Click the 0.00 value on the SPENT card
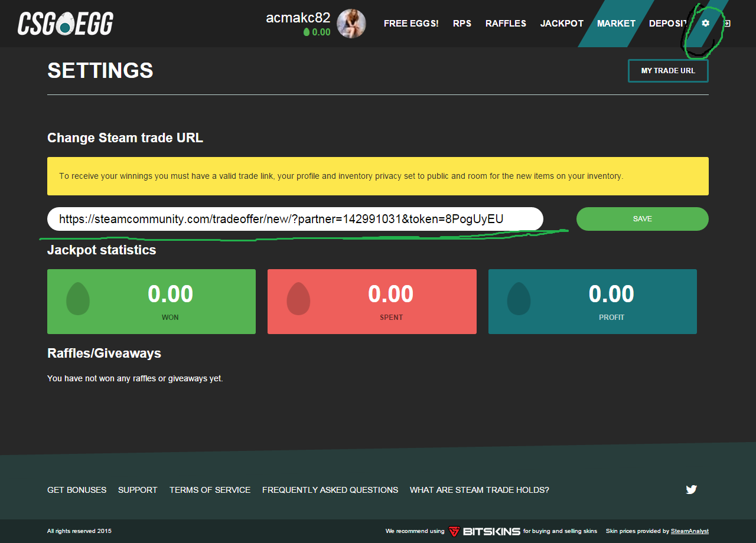Image resolution: width=756 pixels, height=543 pixels. point(391,294)
